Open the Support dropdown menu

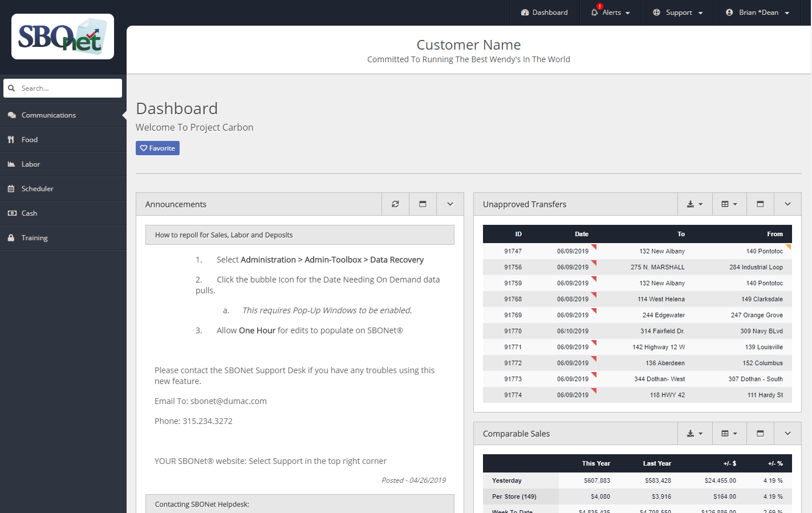[x=678, y=13]
